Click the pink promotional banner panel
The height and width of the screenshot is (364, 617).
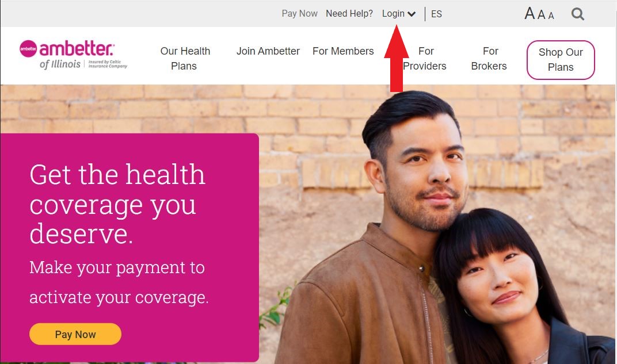point(130,248)
